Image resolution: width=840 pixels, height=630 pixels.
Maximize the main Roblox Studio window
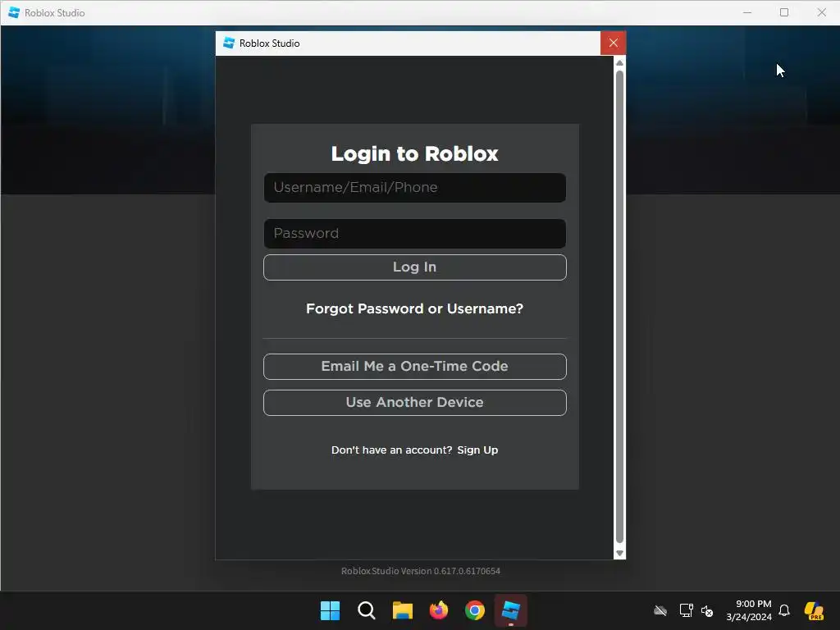tap(784, 12)
